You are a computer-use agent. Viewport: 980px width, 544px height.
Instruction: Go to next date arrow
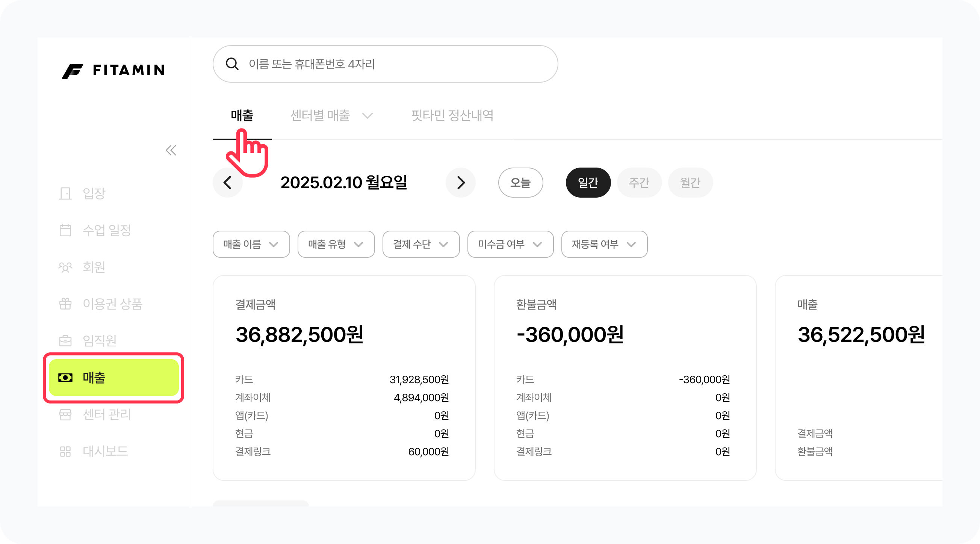click(x=460, y=183)
